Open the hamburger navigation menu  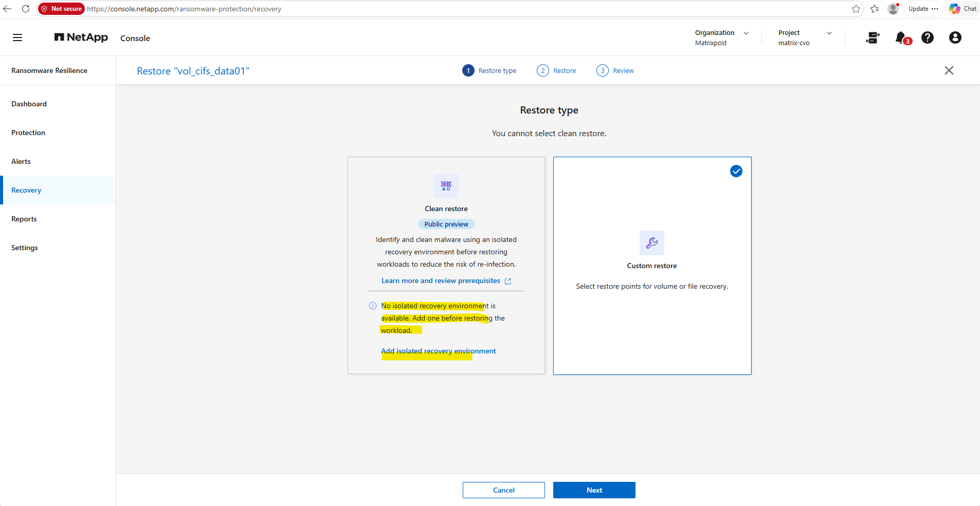(x=17, y=38)
